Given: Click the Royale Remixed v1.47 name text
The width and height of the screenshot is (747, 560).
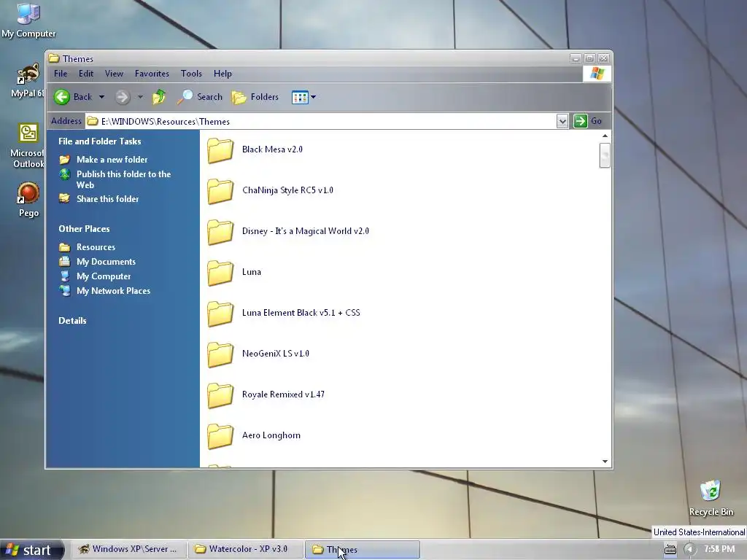Looking at the screenshot, I should click(284, 394).
